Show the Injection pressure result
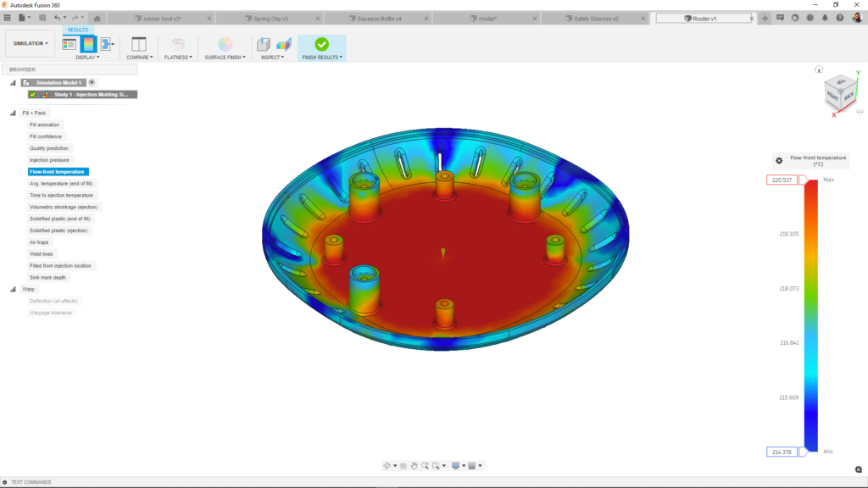Screen dimensions: 868x488 (49, 160)
